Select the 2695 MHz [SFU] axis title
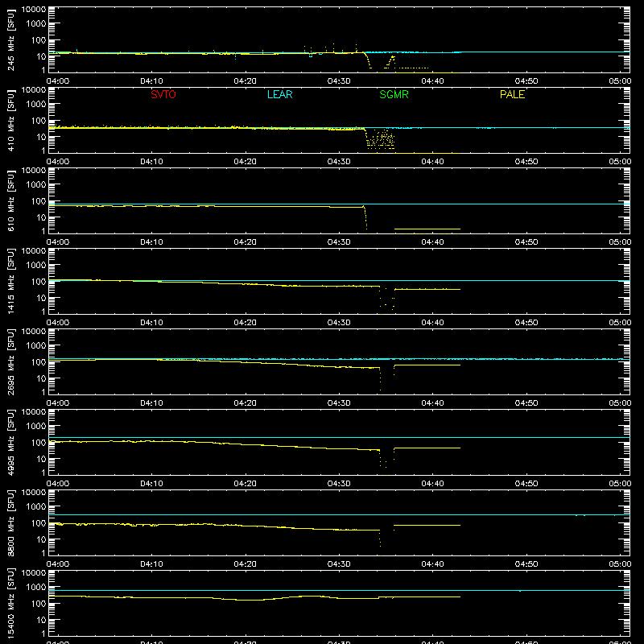Viewport: 644px width, 644px height. pos(10,361)
